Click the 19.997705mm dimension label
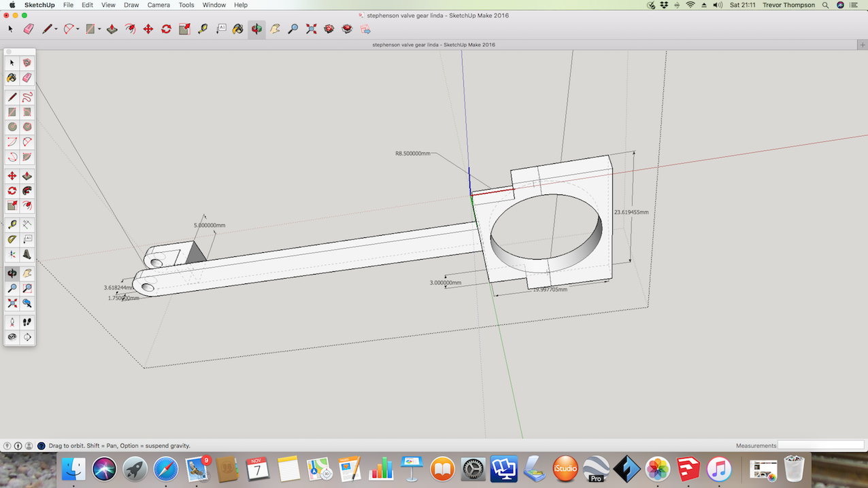 coord(550,290)
